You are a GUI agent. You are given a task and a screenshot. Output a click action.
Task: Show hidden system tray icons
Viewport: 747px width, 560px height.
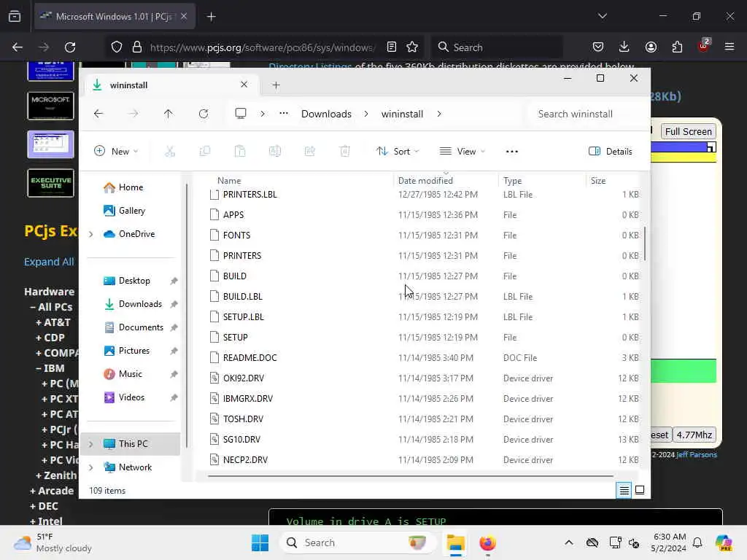pos(569,542)
